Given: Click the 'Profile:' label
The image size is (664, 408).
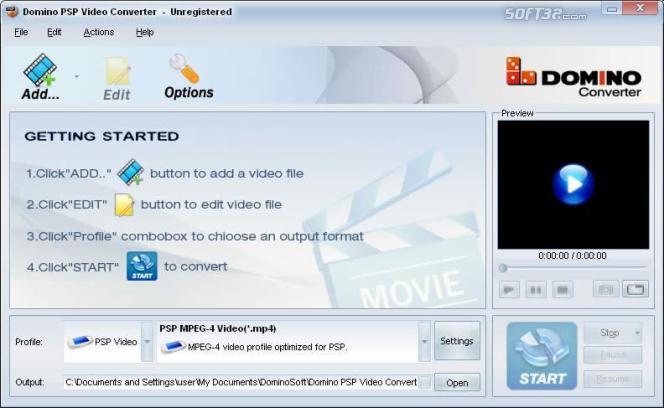Looking at the screenshot, I should pos(29,342).
